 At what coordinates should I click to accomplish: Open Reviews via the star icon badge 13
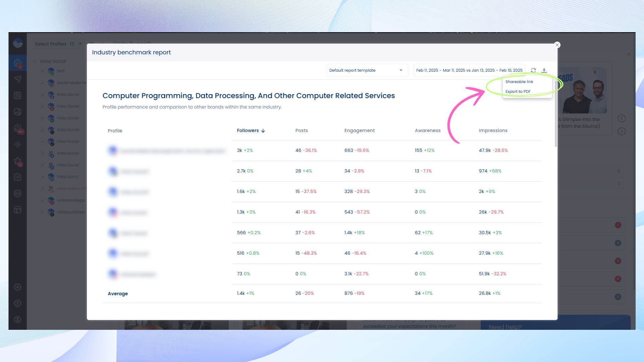(17, 160)
